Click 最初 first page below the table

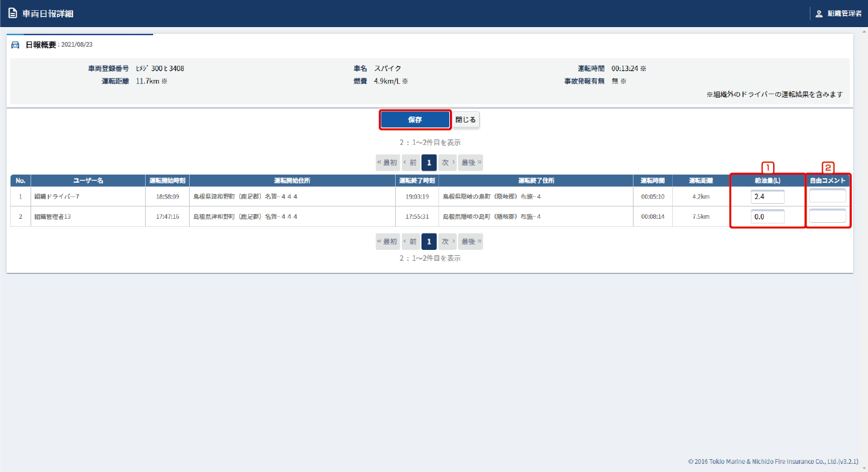coord(388,242)
